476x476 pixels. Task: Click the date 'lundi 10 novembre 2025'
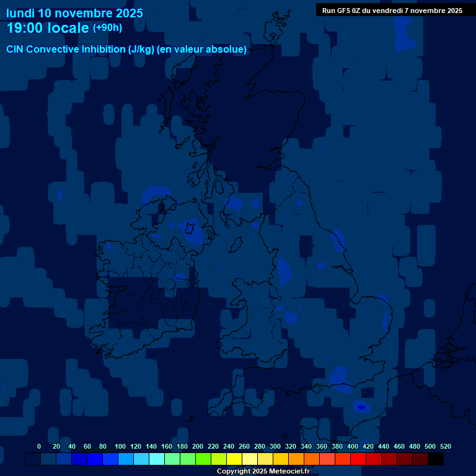74,13
